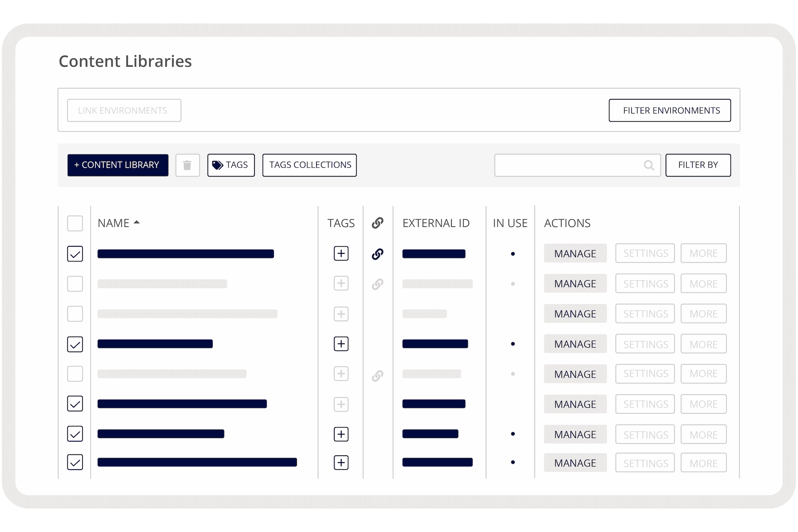Viewport: 798px width, 532px height.
Task: Click the + CONTENT LIBRARY button
Action: (118, 165)
